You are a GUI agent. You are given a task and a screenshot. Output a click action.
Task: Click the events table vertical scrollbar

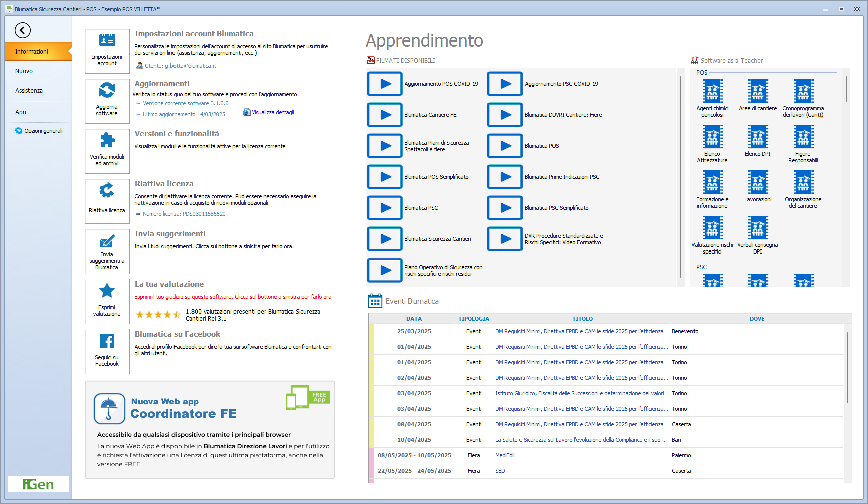point(848,367)
